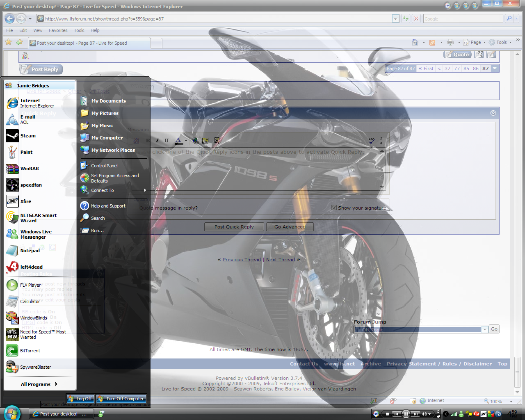The width and height of the screenshot is (525, 420).
Task: Launch Steam from the Start menu
Action: click(40, 136)
